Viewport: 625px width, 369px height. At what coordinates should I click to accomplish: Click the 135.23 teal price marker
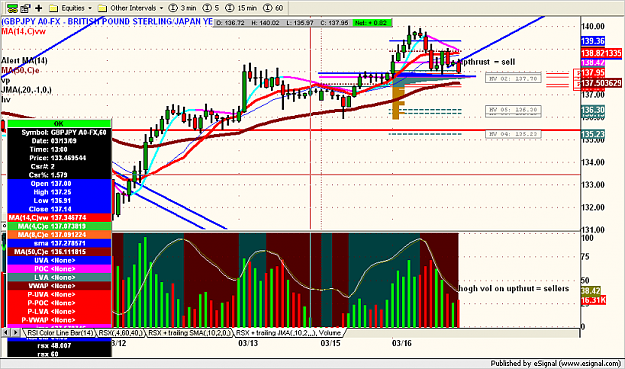(593, 134)
